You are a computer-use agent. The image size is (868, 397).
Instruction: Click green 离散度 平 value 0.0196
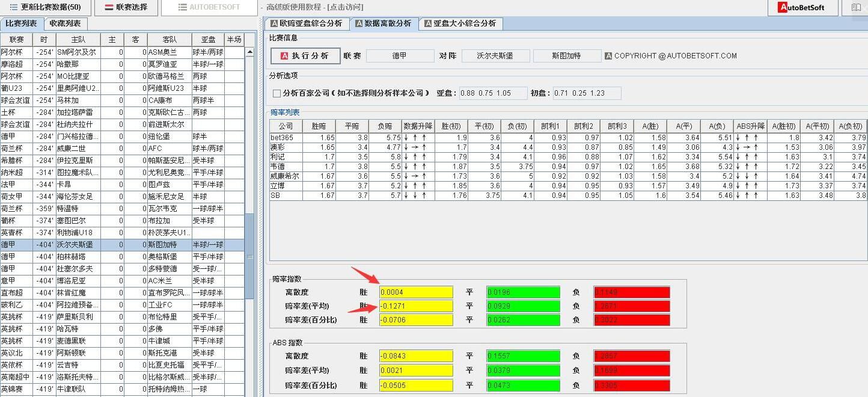(x=523, y=292)
